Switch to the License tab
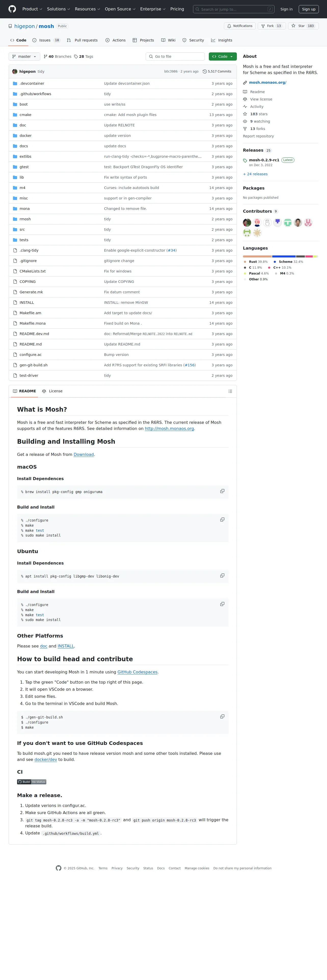This screenshot has height=980, width=327. click(x=52, y=391)
